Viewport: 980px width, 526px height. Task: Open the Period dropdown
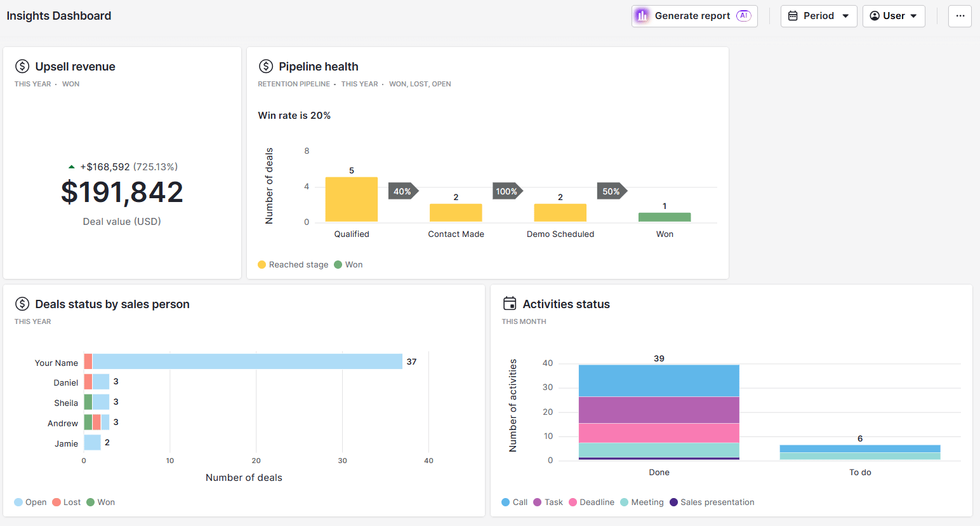819,16
